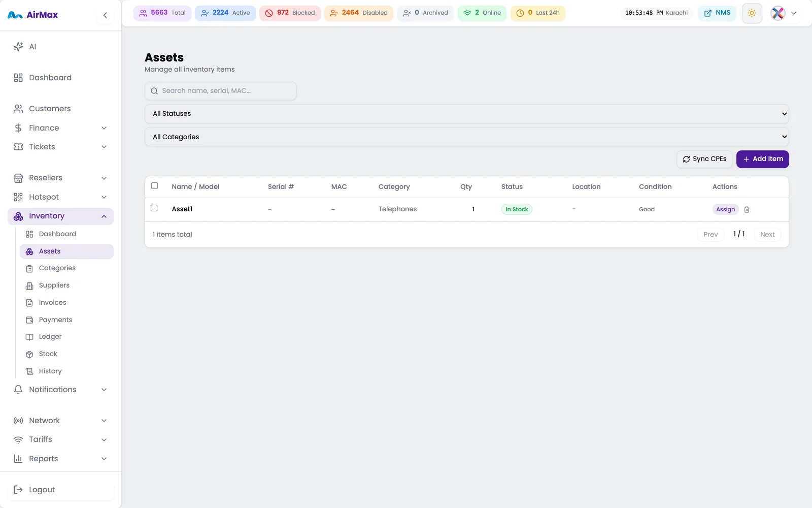812x508 pixels.
Task: Click the AirMax logo
Action: pyautogui.click(x=32, y=15)
